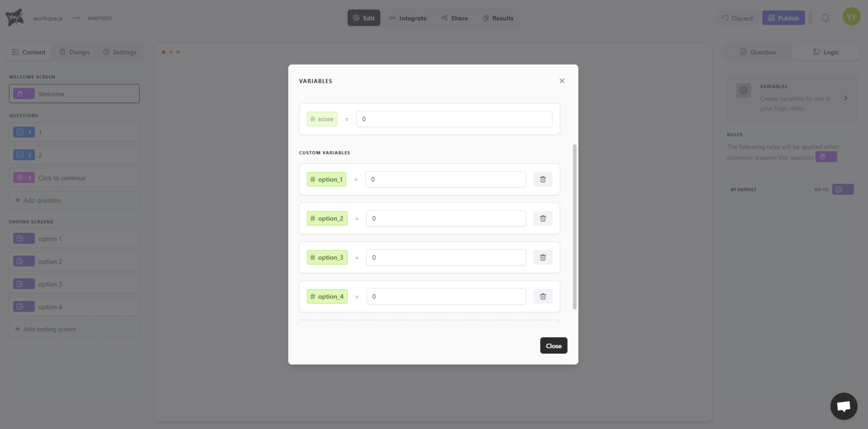This screenshot has width=868, height=429.
Task: Open the chat support bubble
Action: (844, 406)
